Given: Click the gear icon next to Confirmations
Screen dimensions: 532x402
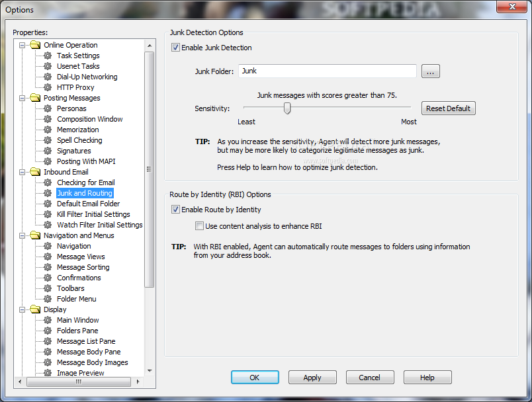Looking at the screenshot, I should (48, 278).
